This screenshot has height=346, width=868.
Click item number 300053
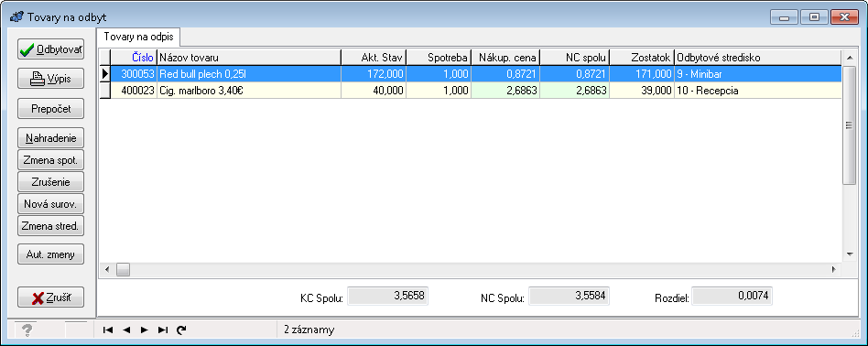[x=134, y=74]
